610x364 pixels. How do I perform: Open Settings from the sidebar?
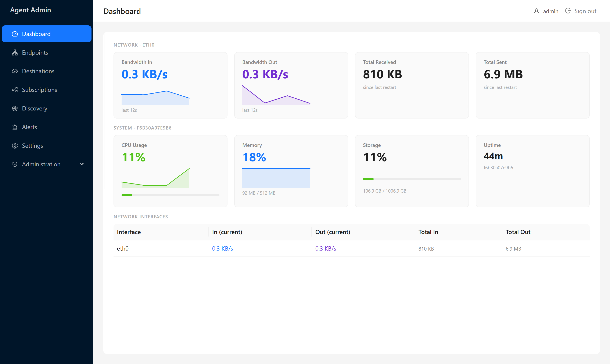pos(47,146)
